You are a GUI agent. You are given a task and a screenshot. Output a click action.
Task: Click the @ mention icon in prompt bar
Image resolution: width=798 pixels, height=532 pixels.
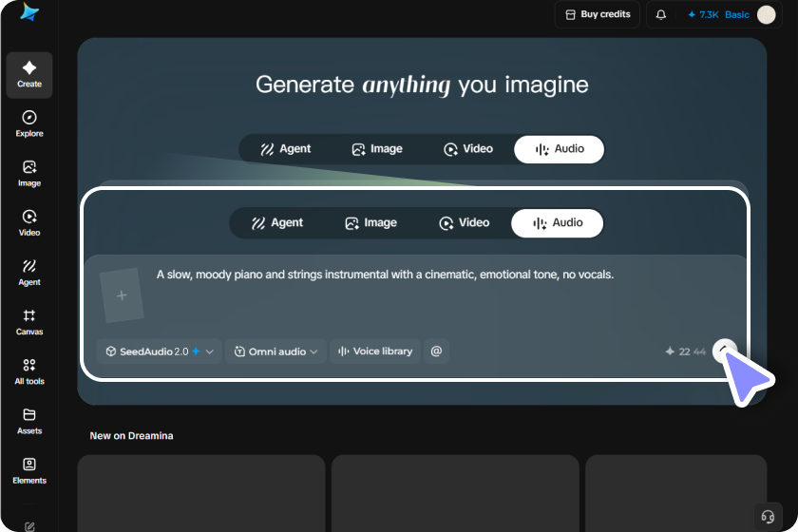(x=436, y=351)
